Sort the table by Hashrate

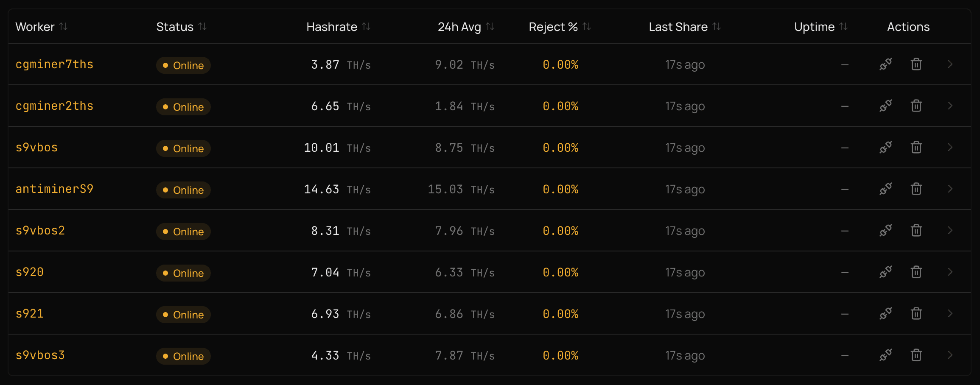[x=367, y=26]
